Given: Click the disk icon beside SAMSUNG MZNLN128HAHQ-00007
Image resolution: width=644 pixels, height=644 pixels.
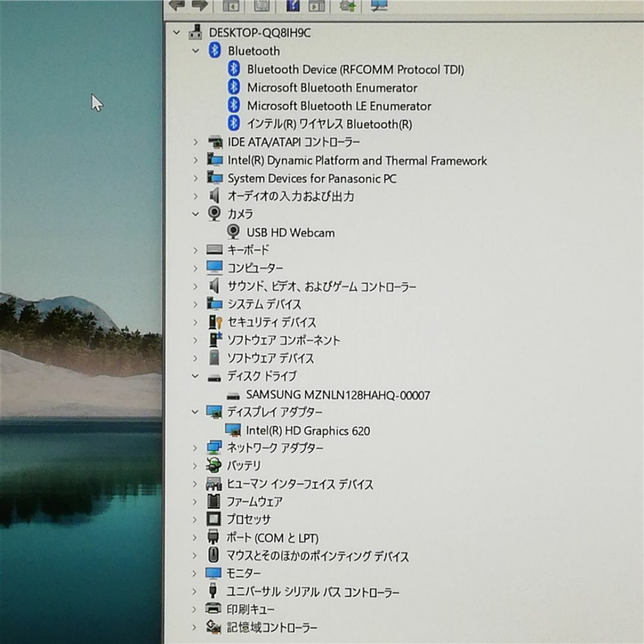Looking at the screenshot, I should coord(233,395).
